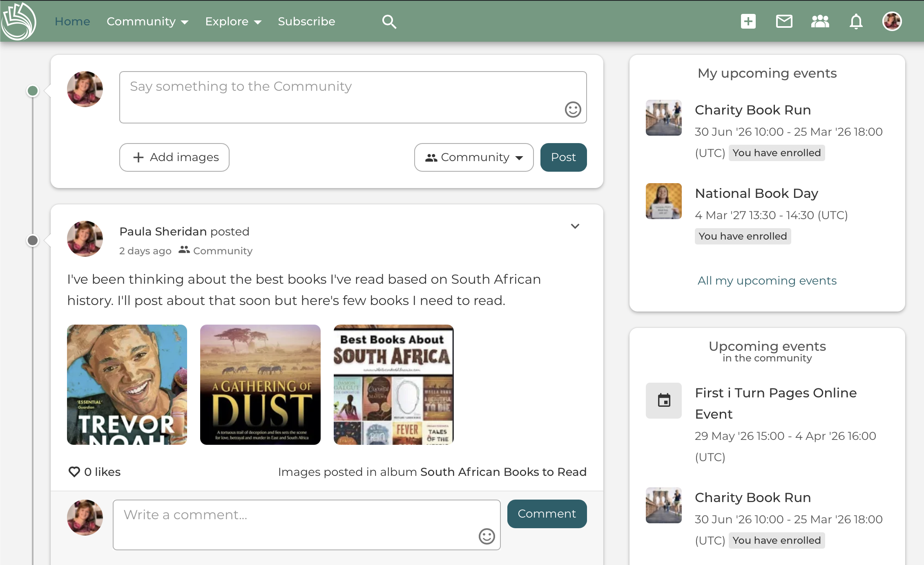This screenshot has width=924, height=565.
Task: Click the avatar beside the comment box
Action: pos(85,518)
